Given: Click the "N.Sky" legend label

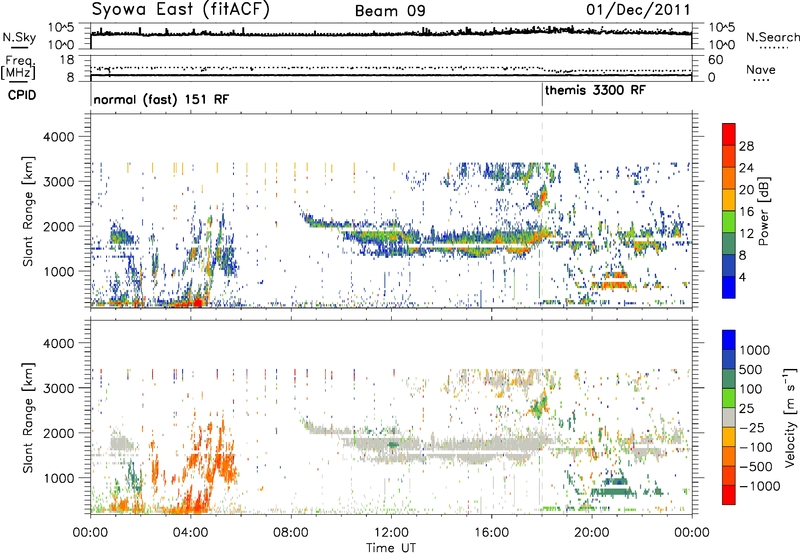Looking at the screenshot, I should point(19,38).
